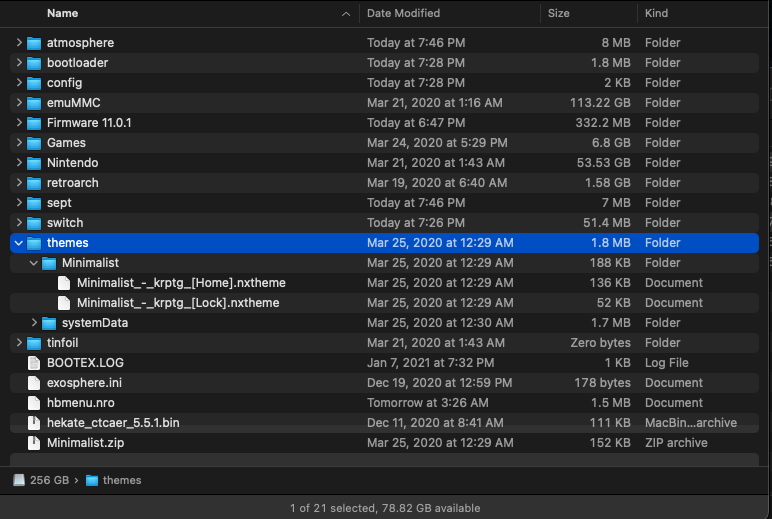
Task: Sort by the Name column header
Action: point(62,13)
